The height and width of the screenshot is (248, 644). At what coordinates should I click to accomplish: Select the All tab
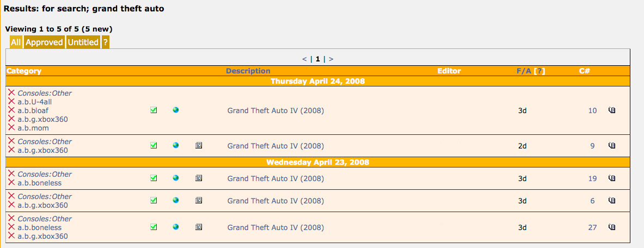[x=16, y=42]
